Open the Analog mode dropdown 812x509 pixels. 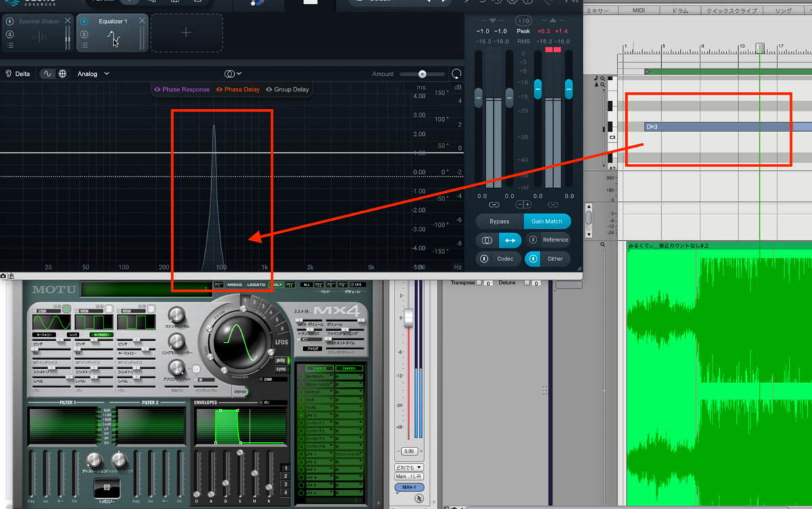tap(93, 74)
